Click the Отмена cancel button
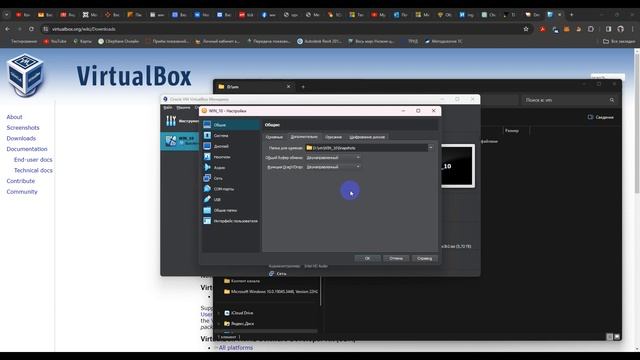Viewport: 640px width, 360px height. pos(396,258)
